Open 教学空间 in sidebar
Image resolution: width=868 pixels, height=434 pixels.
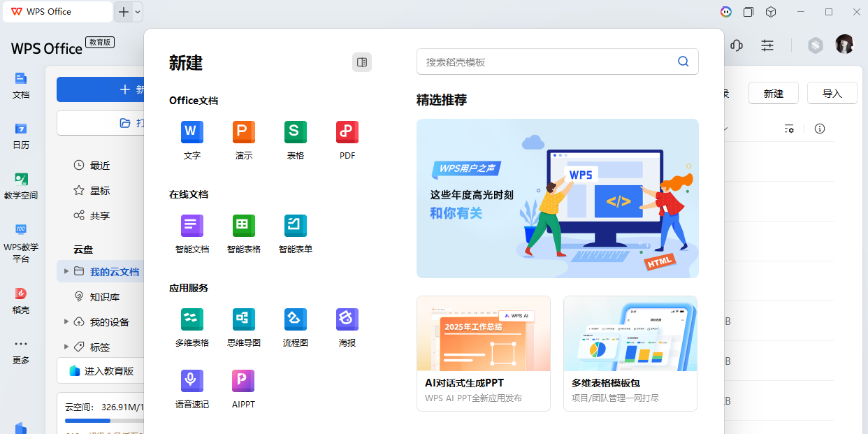tap(21, 187)
